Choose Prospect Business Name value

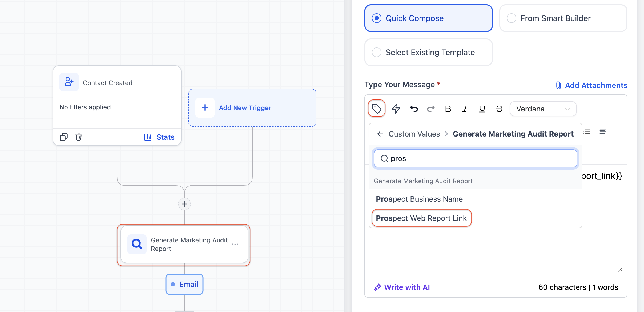pyautogui.click(x=419, y=199)
